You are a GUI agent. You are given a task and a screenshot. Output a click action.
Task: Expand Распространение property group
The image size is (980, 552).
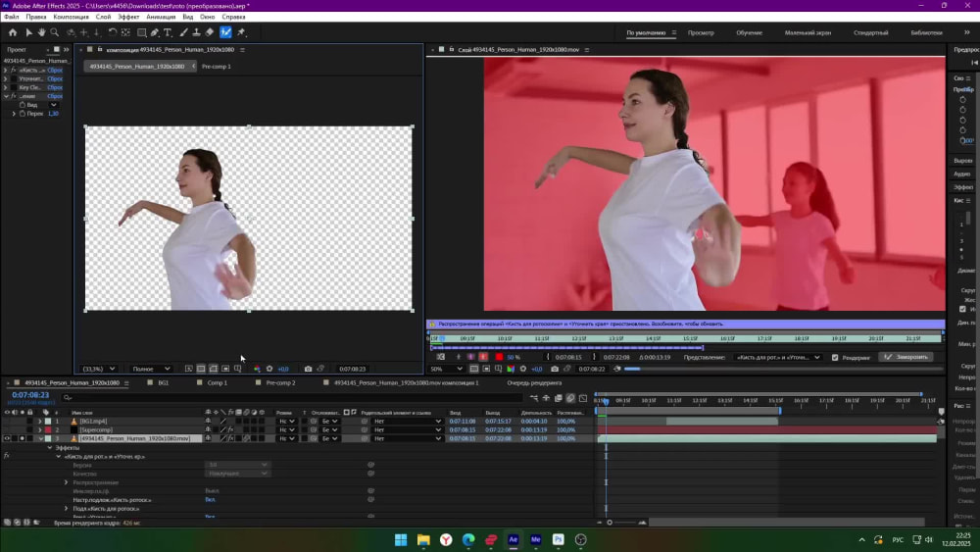tap(67, 482)
